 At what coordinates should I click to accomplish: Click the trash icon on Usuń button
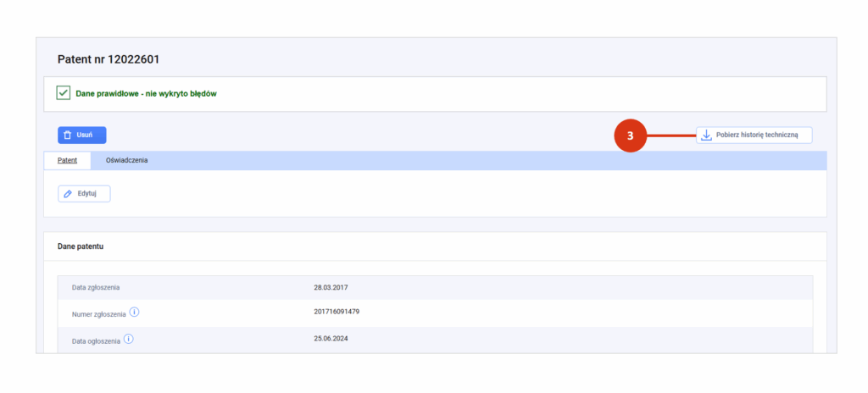[68, 136]
